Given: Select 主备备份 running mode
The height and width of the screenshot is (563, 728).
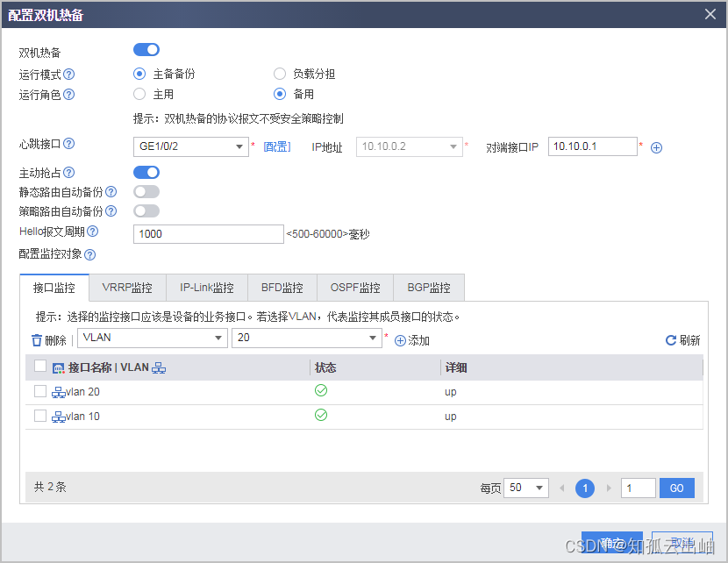Looking at the screenshot, I should [139, 74].
